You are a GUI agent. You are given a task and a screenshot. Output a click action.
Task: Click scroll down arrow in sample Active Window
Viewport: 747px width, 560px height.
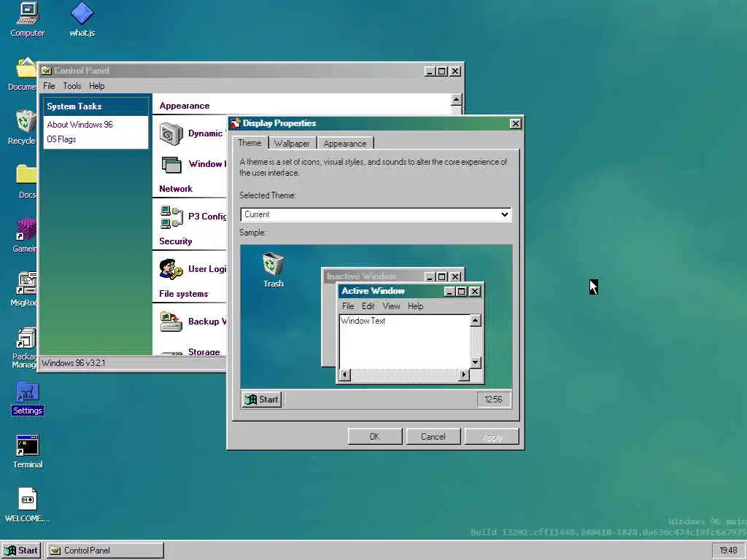pyautogui.click(x=476, y=363)
